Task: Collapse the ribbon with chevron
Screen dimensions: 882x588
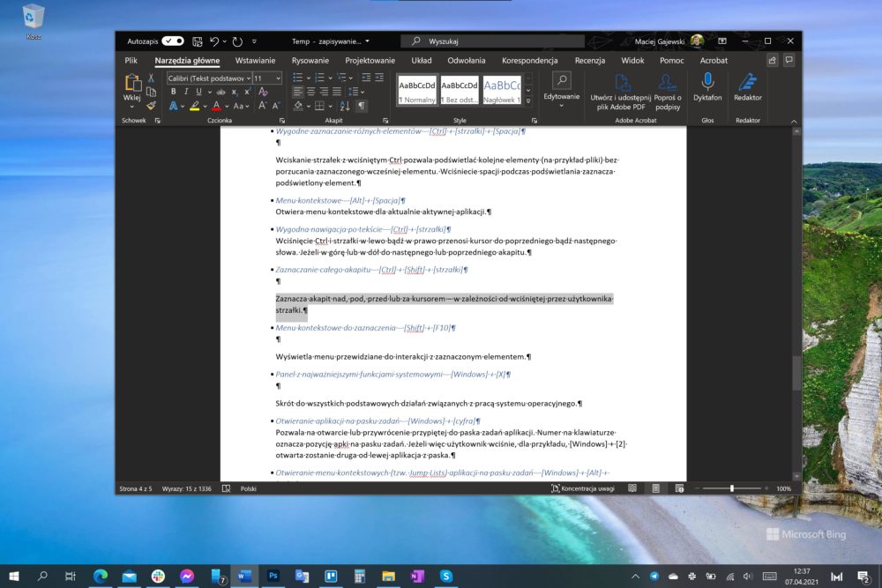Action: [x=794, y=121]
